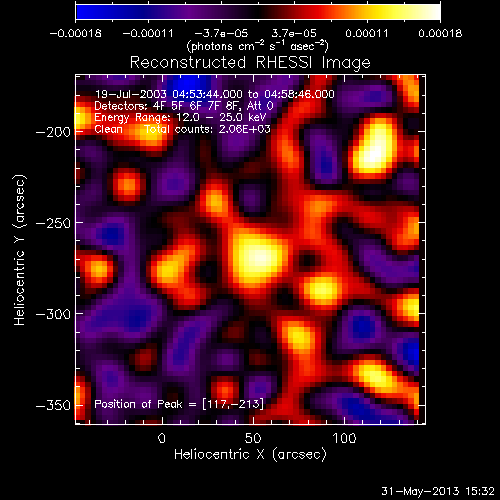Screen dimensions: 500x500
Task: Click the 'Clean' algorithm label
Action: (108, 129)
